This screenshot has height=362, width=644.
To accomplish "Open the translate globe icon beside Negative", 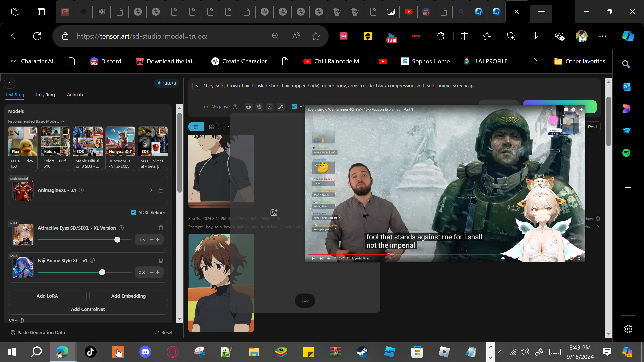I will [248, 107].
